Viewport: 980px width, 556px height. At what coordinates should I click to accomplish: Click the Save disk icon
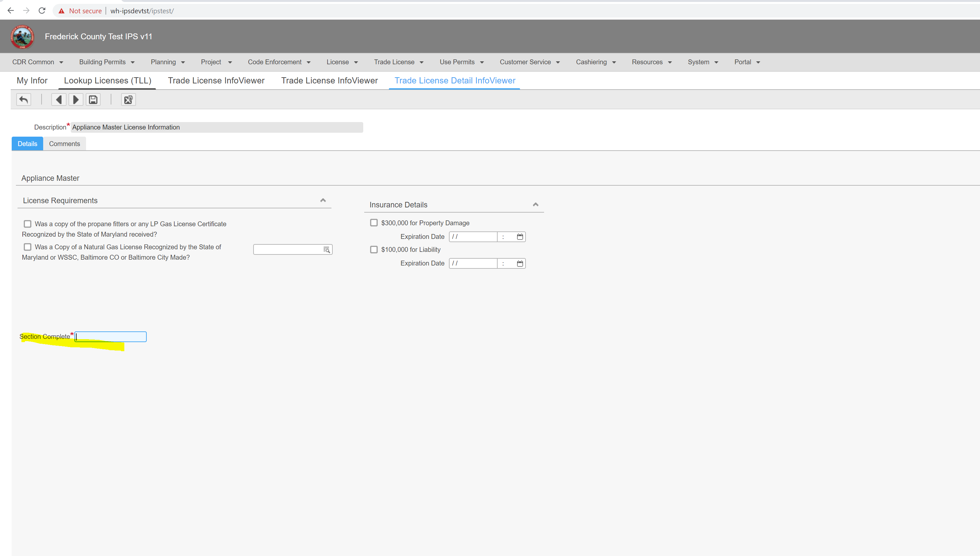click(x=93, y=100)
